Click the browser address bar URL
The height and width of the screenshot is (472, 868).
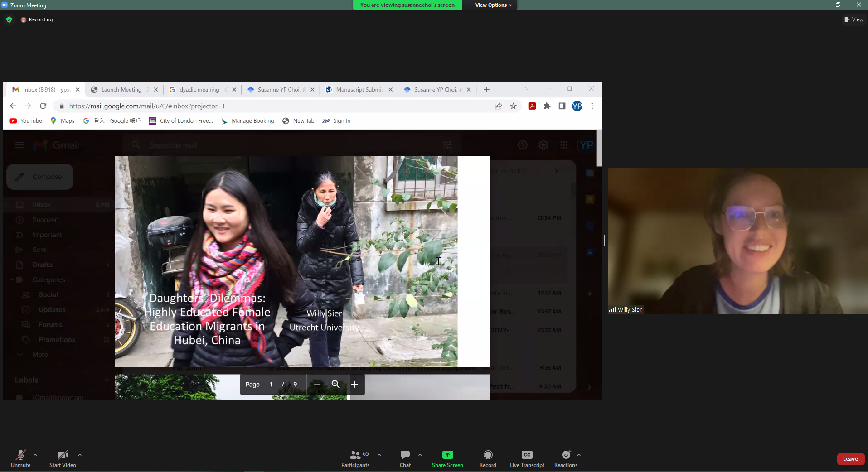coord(147,106)
